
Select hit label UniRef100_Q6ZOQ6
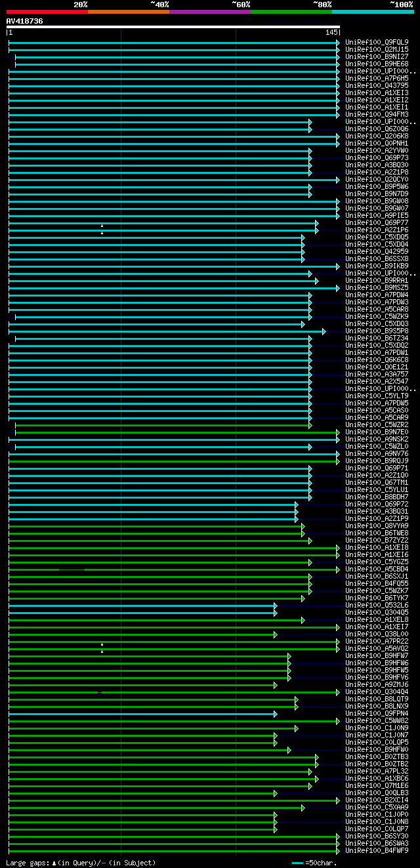tap(377, 129)
